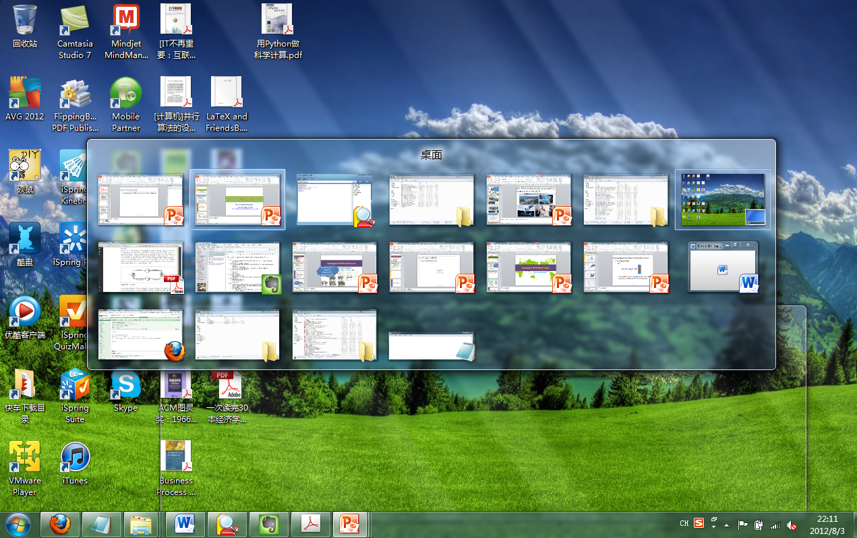Click the Firefox icon in the taskbar

coord(61,523)
